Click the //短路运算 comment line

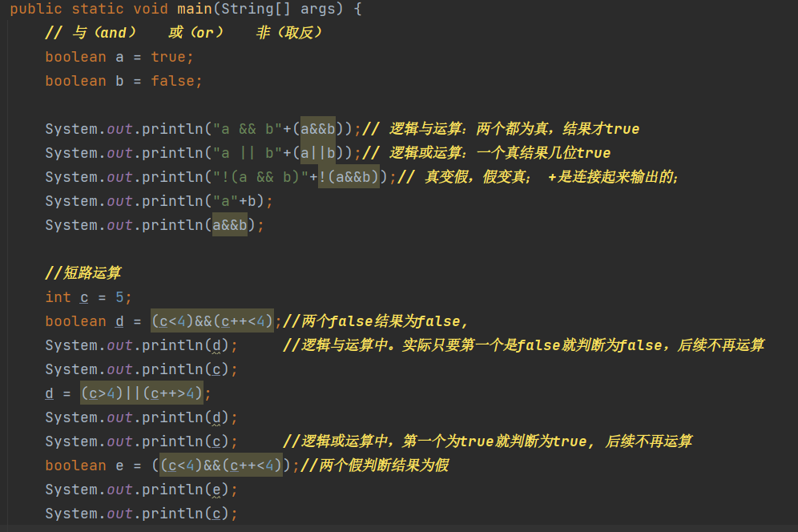[x=83, y=273]
